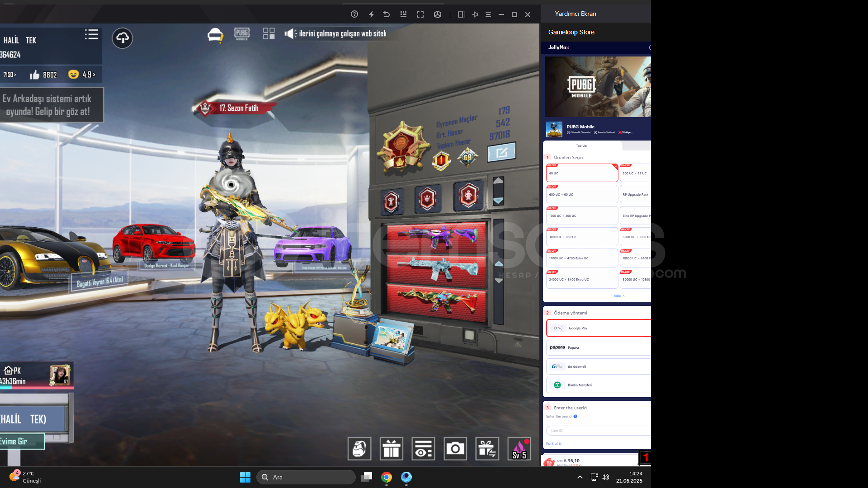Click the userid info help icon
The height and width of the screenshot is (488, 868).
pyautogui.click(x=575, y=417)
